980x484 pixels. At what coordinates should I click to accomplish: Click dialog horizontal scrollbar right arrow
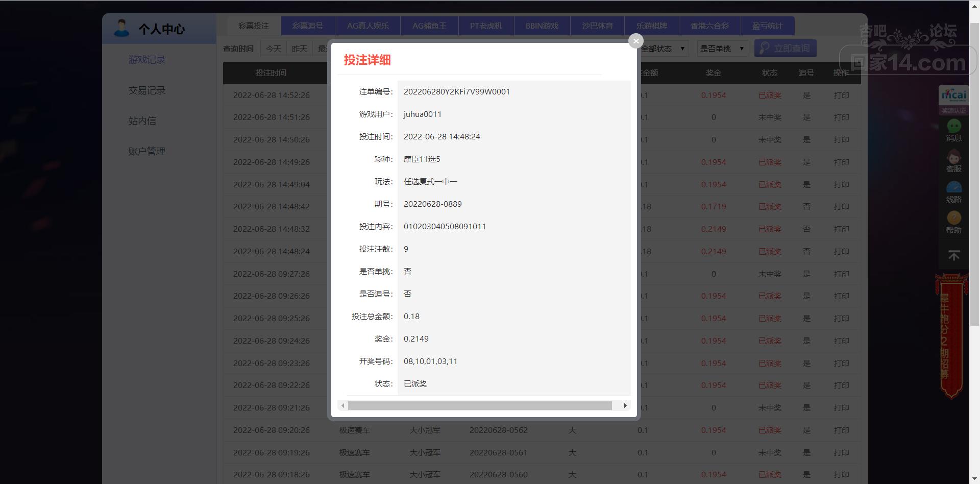click(625, 405)
